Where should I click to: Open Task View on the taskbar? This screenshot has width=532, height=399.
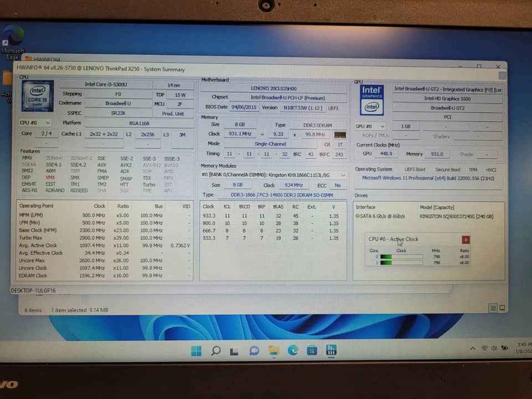234,351
